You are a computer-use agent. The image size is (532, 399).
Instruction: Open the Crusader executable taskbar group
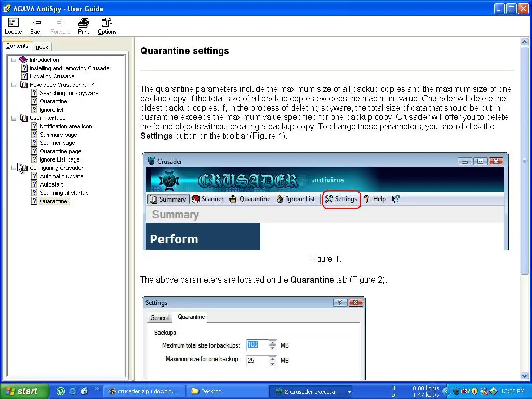311,392
